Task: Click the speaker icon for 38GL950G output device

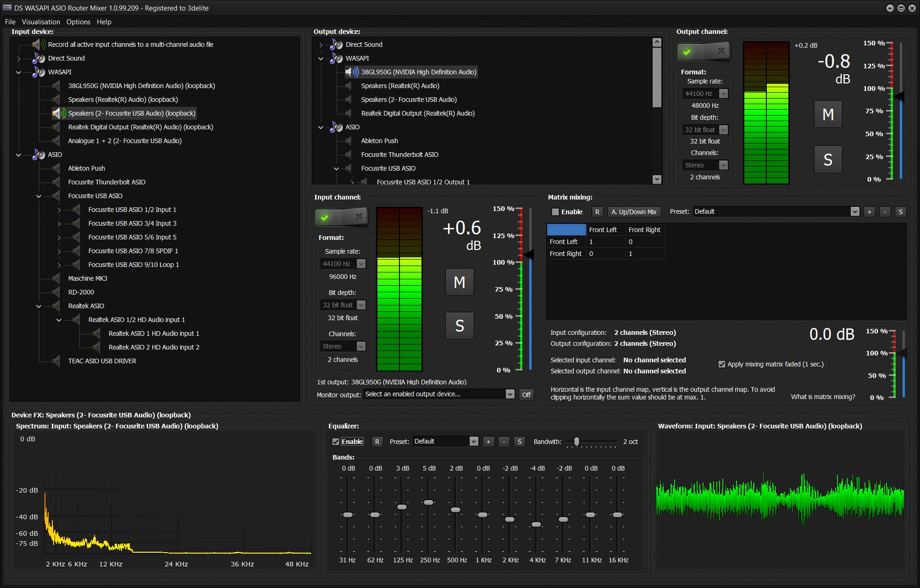Action: coord(350,72)
